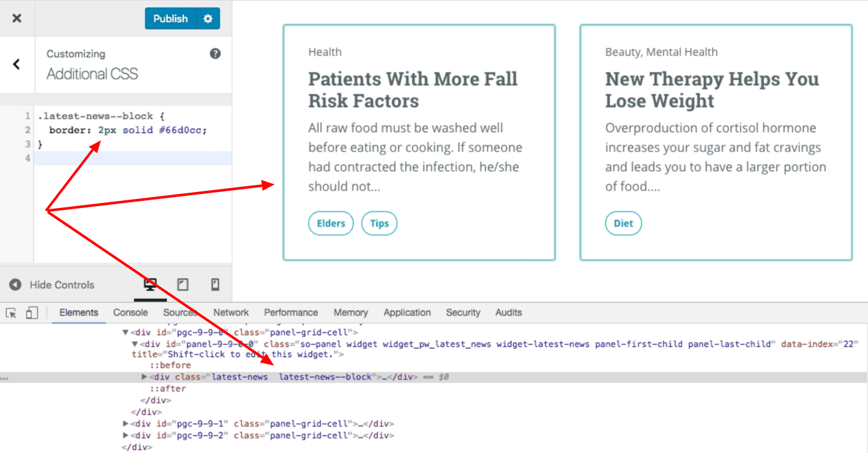868x453 pixels.
Task: Switch to the Network tab
Action: [231, 313]
